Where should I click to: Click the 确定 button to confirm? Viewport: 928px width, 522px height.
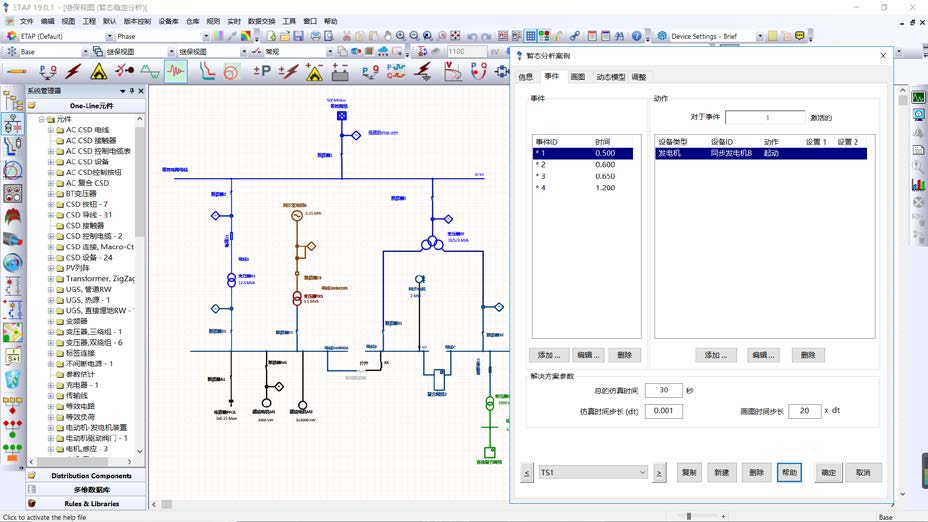click(829, 472)
